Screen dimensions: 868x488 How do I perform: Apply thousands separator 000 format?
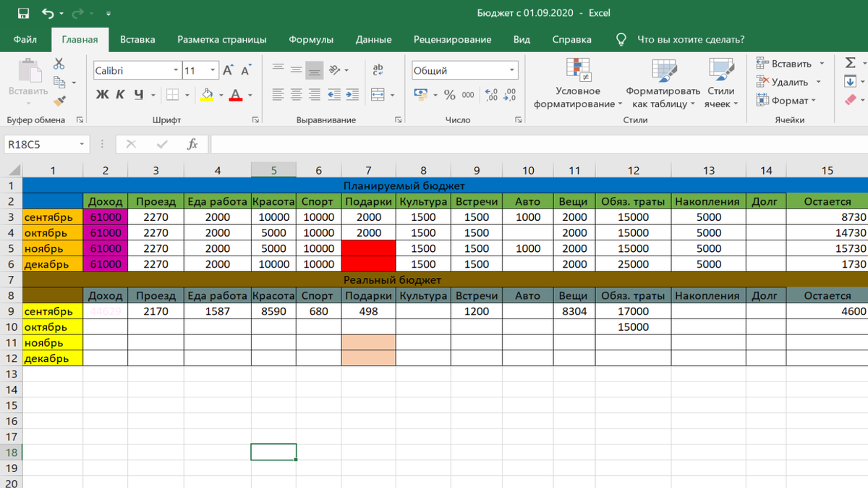(468, 95)
